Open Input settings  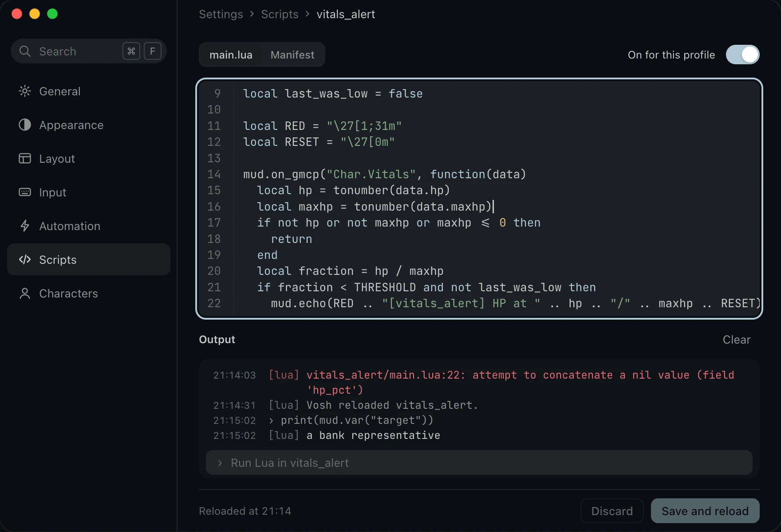click(89, 192)
